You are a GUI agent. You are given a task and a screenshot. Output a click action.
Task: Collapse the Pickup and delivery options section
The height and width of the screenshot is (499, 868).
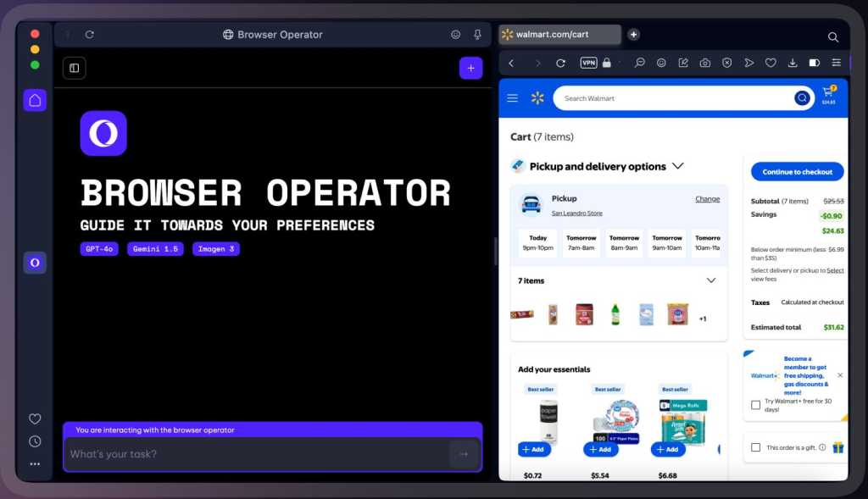click(677, 166)
